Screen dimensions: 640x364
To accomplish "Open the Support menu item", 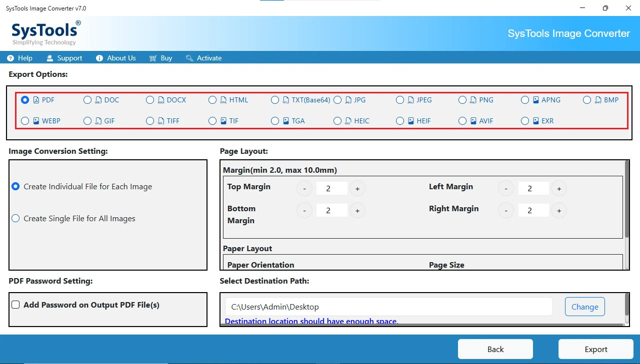I will 64,58.
